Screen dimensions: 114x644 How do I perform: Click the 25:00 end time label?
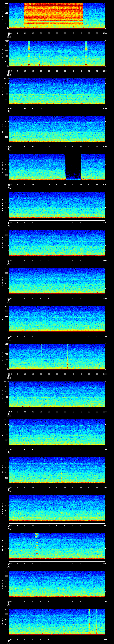coord(105,412)
